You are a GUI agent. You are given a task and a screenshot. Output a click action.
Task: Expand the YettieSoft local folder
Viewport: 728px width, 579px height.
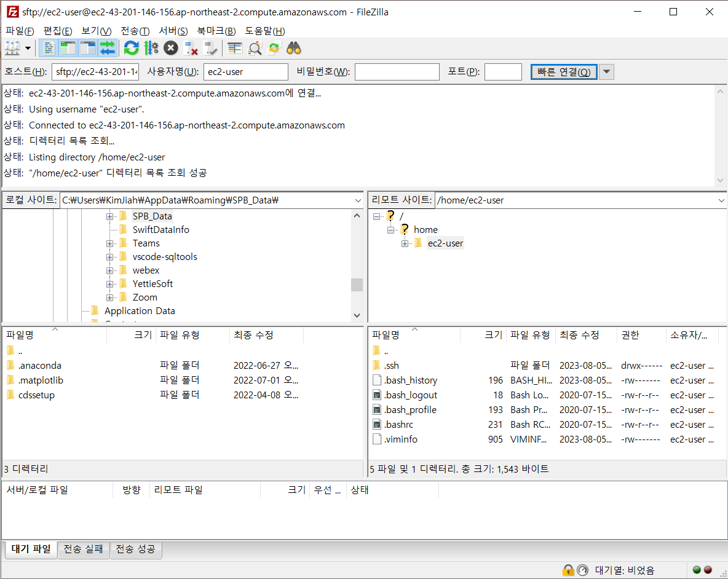click(x=109, y=284)
